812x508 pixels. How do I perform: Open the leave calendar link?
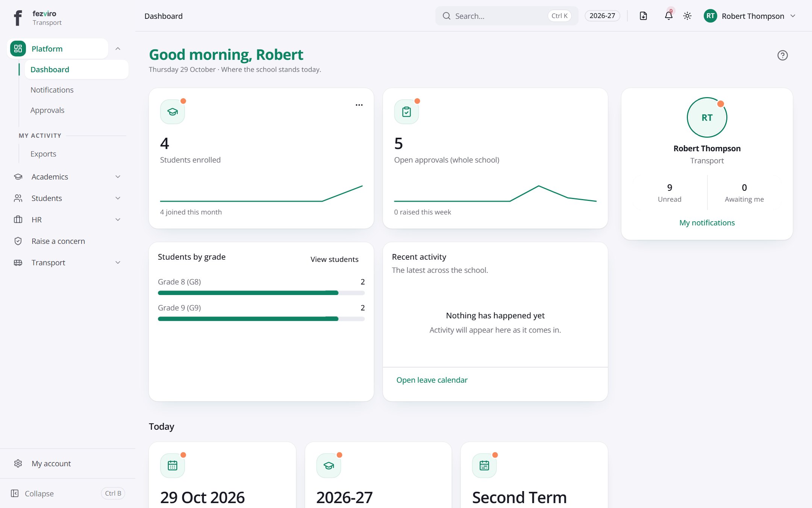tap(432, 380)
